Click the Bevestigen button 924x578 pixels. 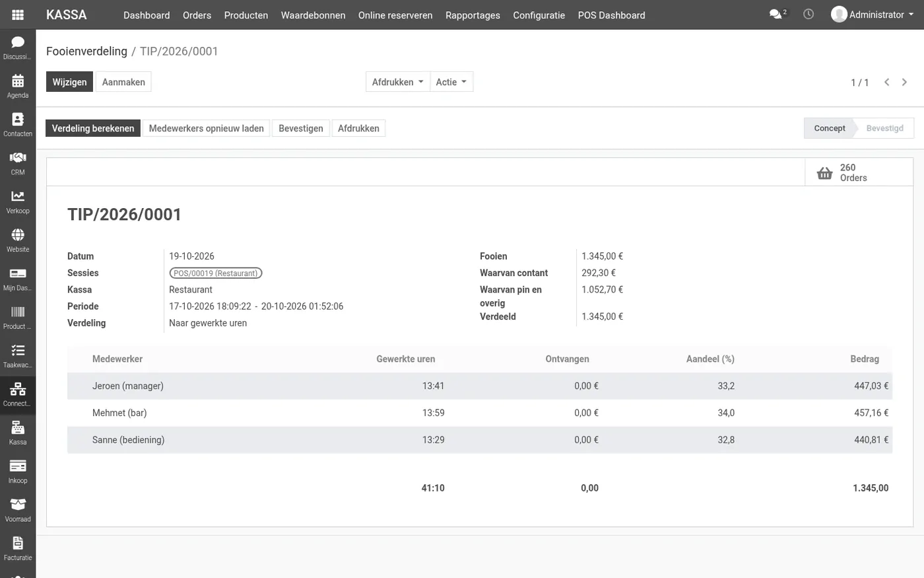click(301, 128)
